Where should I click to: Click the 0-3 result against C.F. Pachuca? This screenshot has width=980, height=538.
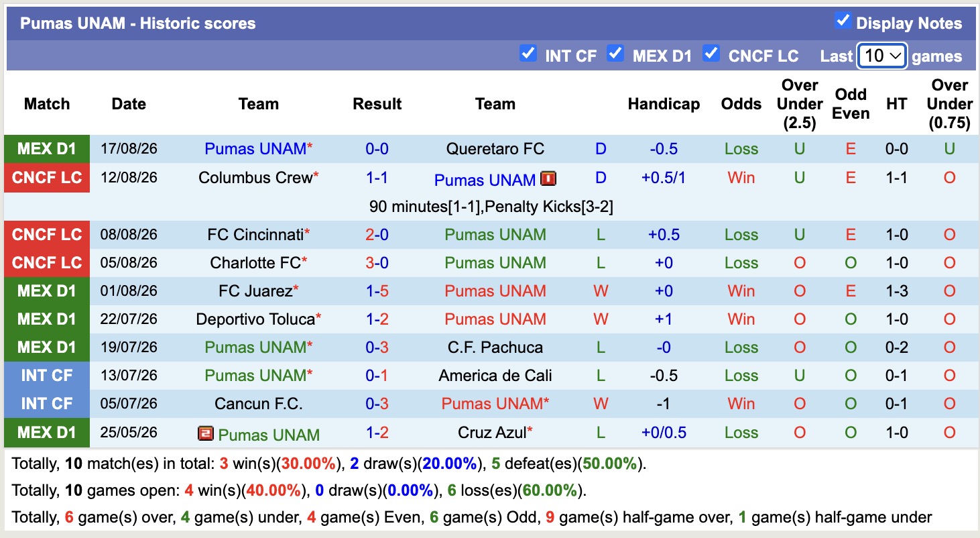point(377,347)
